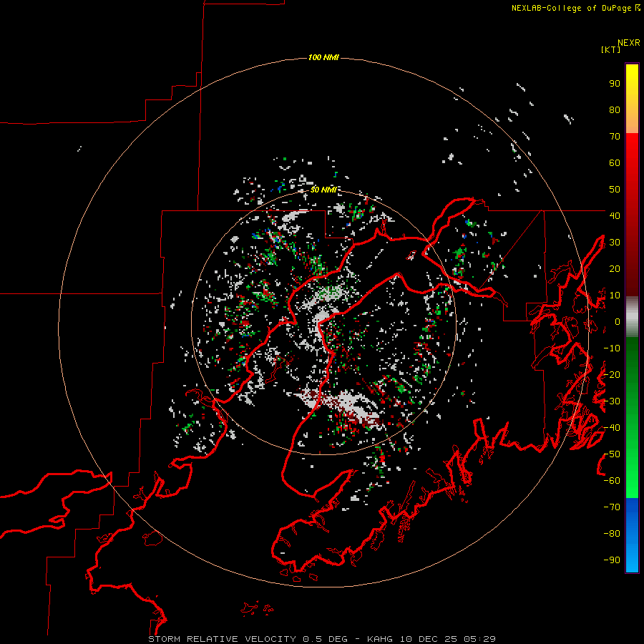Click the 0 knot label on scale
The image size is (644, 644).
pyautogui.click(x=618, y=321)
